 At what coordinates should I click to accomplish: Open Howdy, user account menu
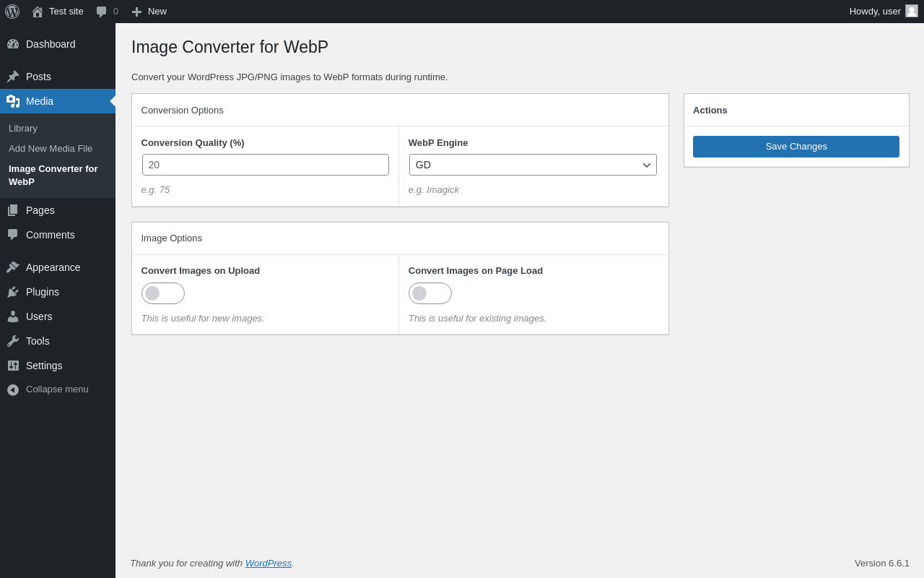[x=884, y=12]
